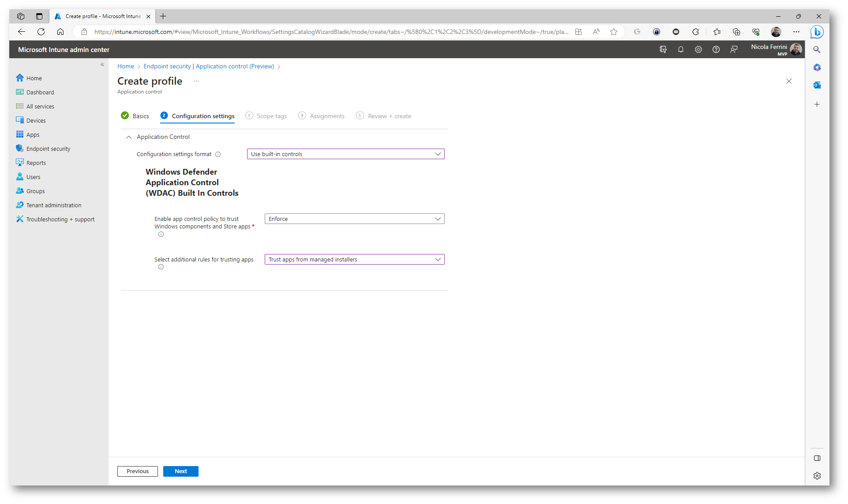Image resolution: width=848 pixels, height=504 pixels.
Task: Click the notifications bell icon
Action: tap(681, 50)
